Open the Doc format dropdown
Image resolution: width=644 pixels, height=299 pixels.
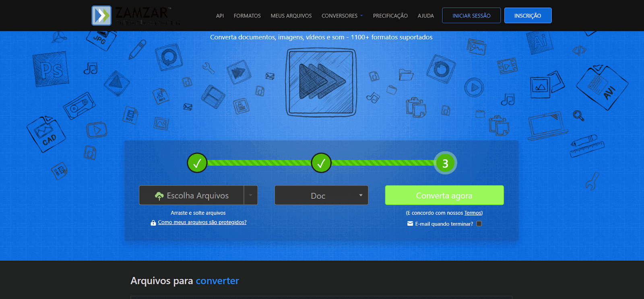[x=321, y=195]
